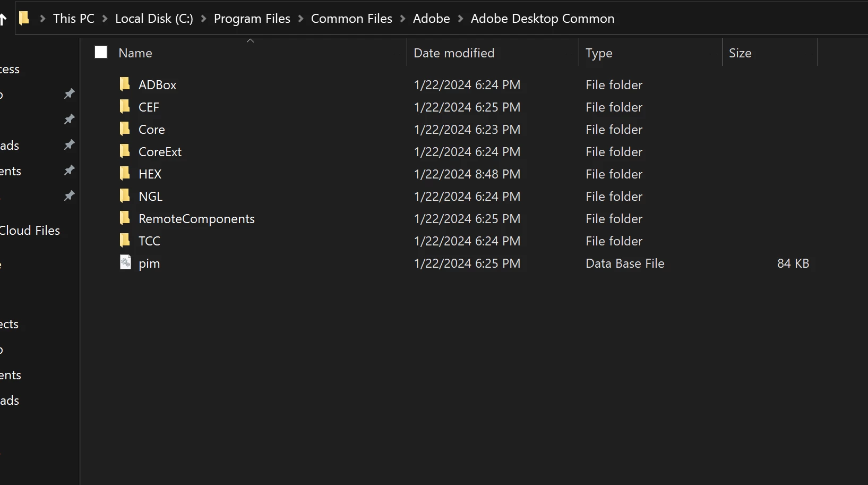Click the CEF folder icon
The width and height of the screenshot is (868, 485).
click(x=125, y=107)
